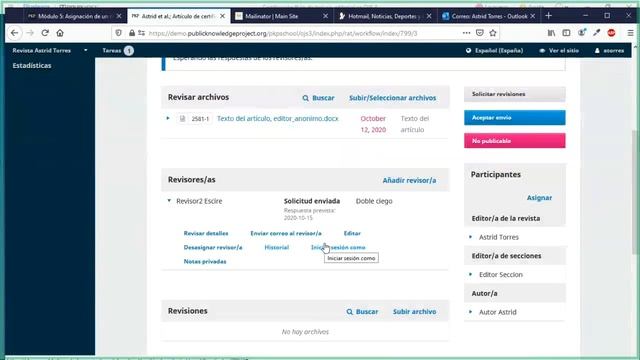The height and width of the screenshot is (360, 640).
Task: Bookmark this page with the star icon
Action: pyautogui.click(x=493, y=33)
